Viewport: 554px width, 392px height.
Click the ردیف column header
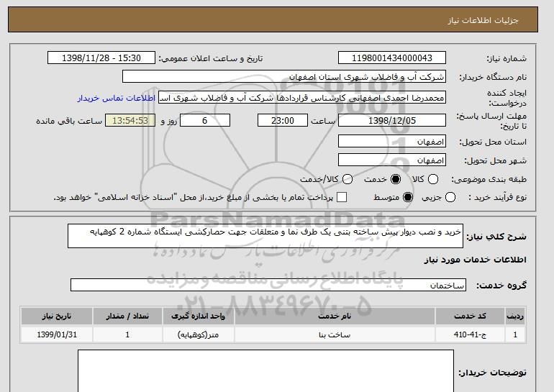[515, 316]
